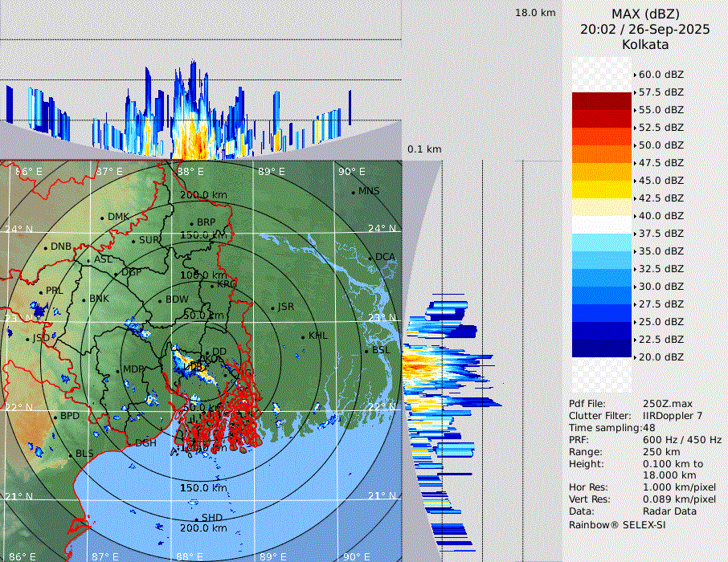Click the BRP station point
This screenshot has width=728, height=562.
pos(191,223)
